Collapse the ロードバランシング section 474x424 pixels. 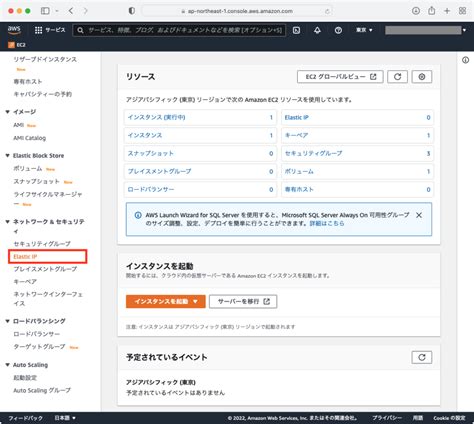pos(7,321)
